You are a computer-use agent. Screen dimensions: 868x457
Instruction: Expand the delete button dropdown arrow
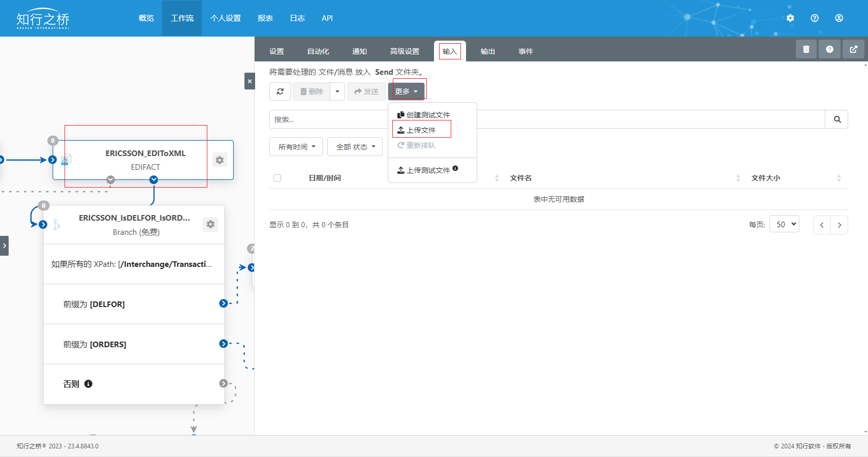(337, 92)
